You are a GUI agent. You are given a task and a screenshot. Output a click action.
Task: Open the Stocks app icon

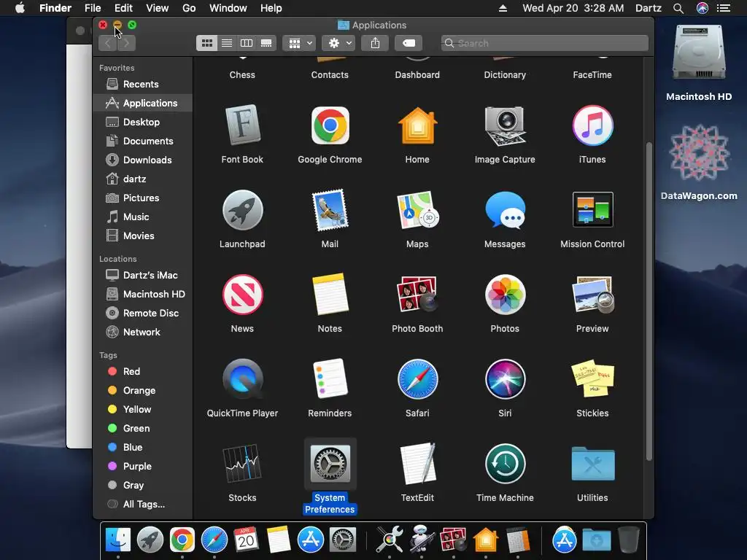click(242, 463)
